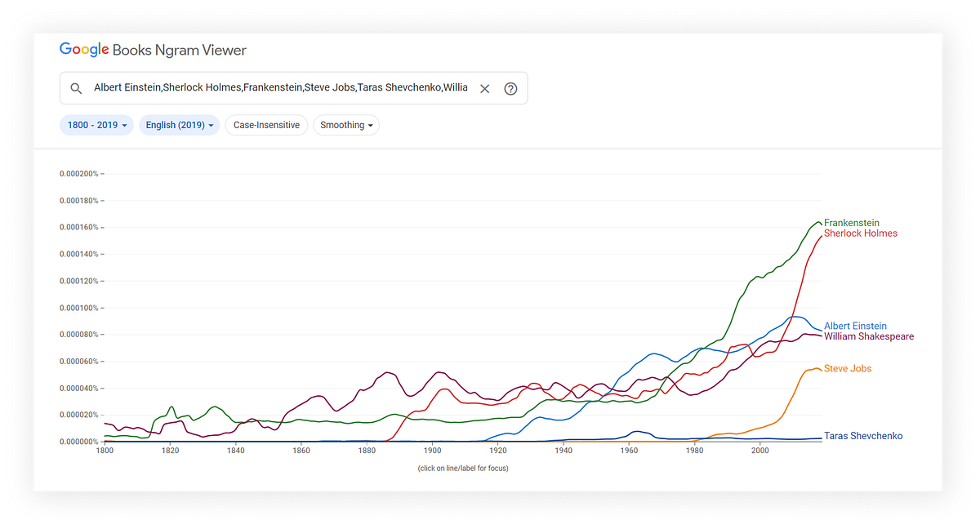Click the 0.000100% gridline on the y-axis
The height and width of the screenshot is (529, 980).
pos(78,307)
